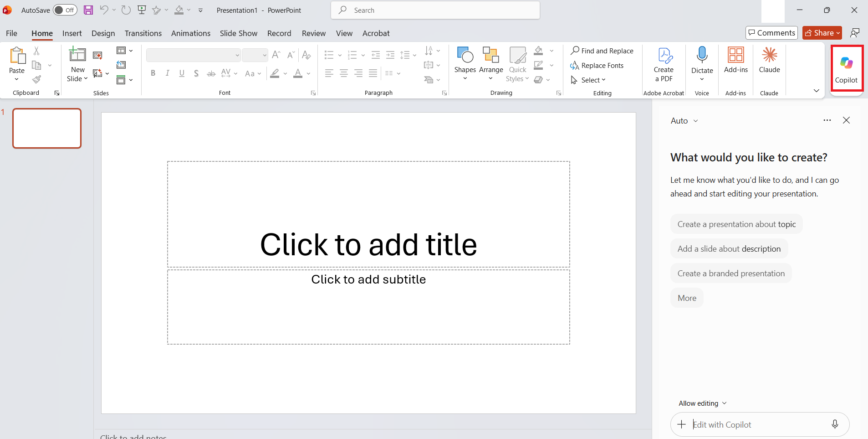
Task: Click the Add-ins grid icon
Action: (735, 55)
